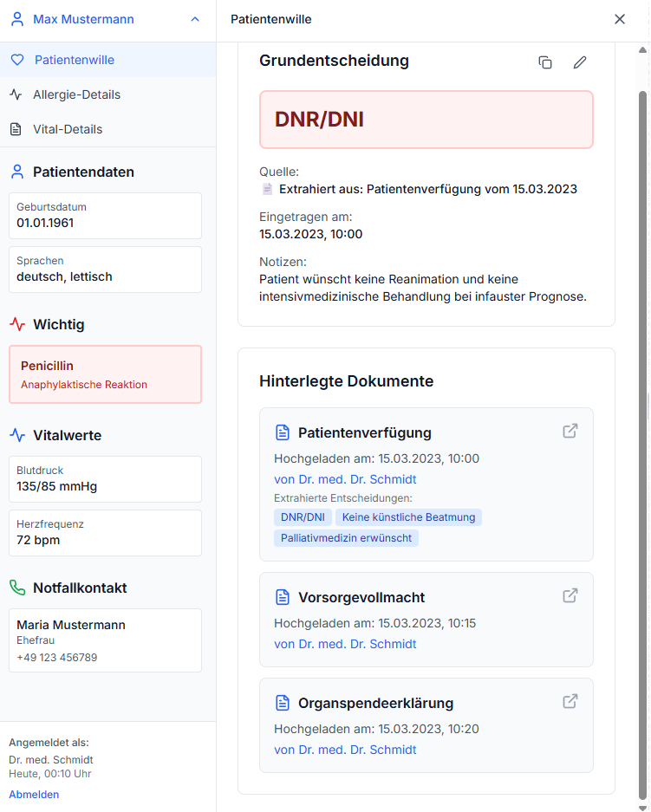
Task: Open Organspendeerklärung via external link icon
Action: pyautogui.click(x=570, y=701)
